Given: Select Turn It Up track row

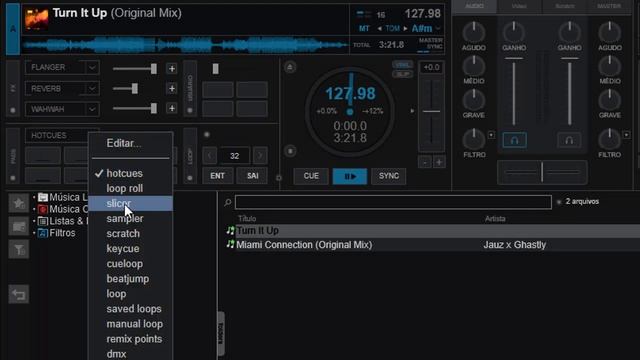Looking at the screenshot, I should point(433,231).
